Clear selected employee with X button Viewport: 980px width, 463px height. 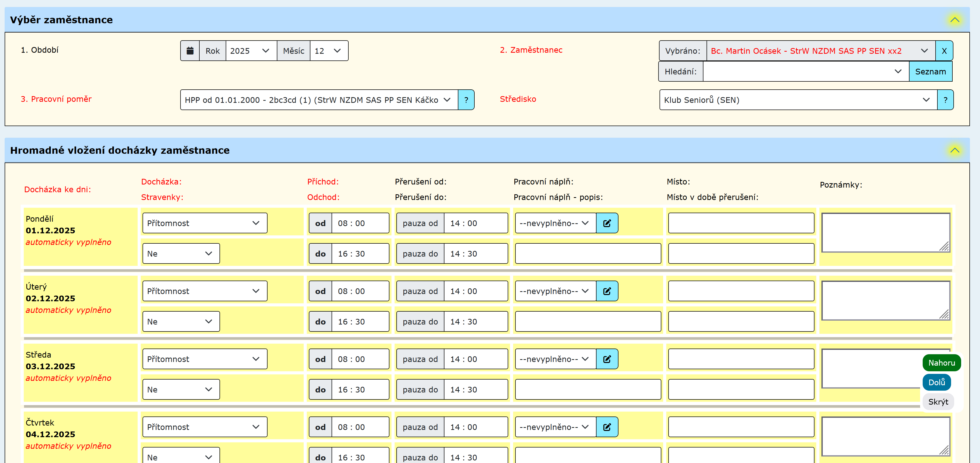coord(944,51)
